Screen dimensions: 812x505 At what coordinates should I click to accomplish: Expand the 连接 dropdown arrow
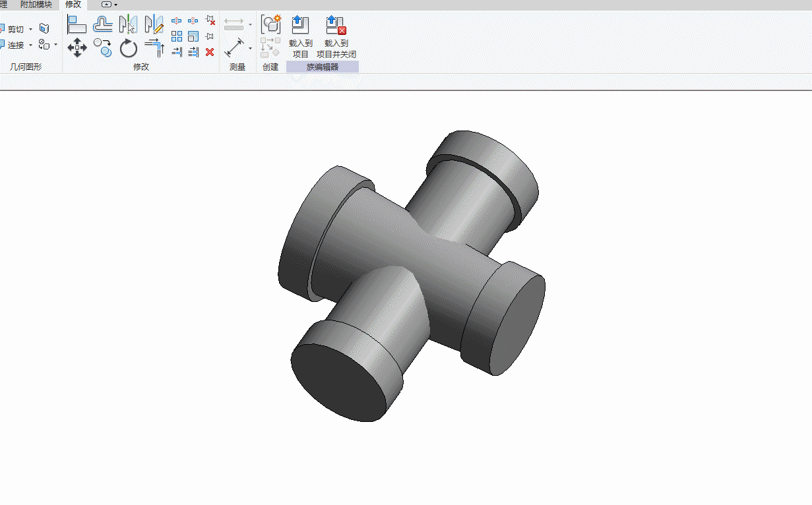click(x=30, y=45)
